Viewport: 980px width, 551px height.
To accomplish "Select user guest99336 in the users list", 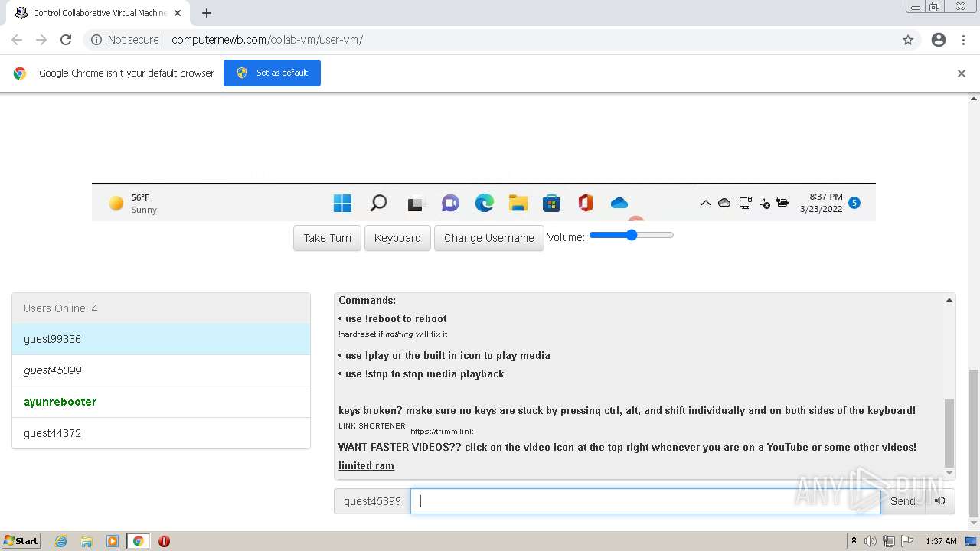I will click(161, 339).
